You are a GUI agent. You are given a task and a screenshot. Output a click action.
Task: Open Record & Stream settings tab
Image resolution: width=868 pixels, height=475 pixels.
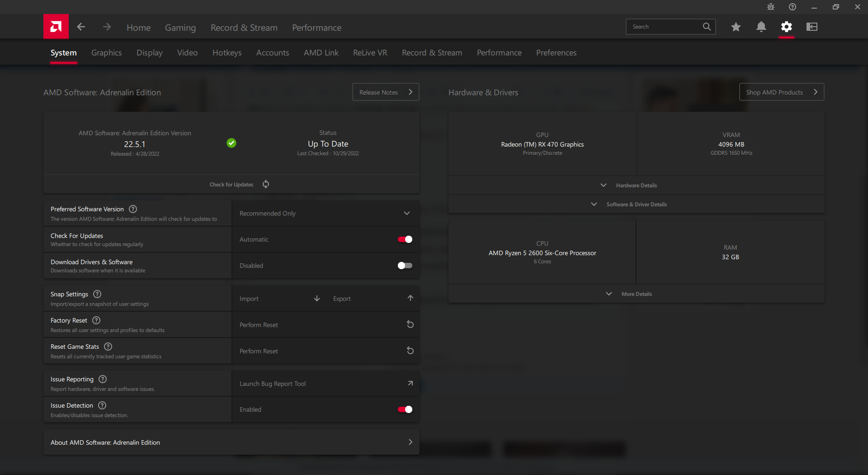pos(432,52)
